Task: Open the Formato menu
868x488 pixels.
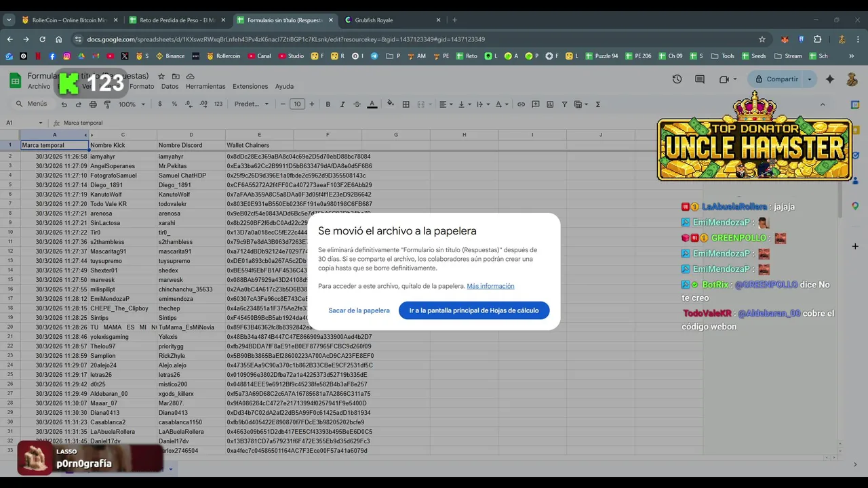Action: pos(142,87)
